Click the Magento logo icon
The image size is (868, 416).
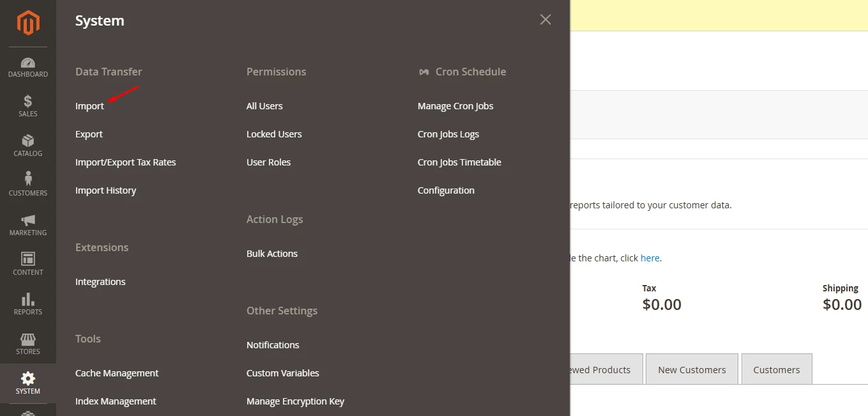point(28,23)
